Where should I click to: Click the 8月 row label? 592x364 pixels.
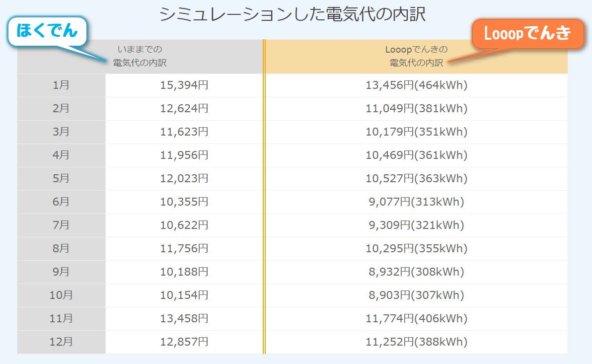[x=61, y=249]
